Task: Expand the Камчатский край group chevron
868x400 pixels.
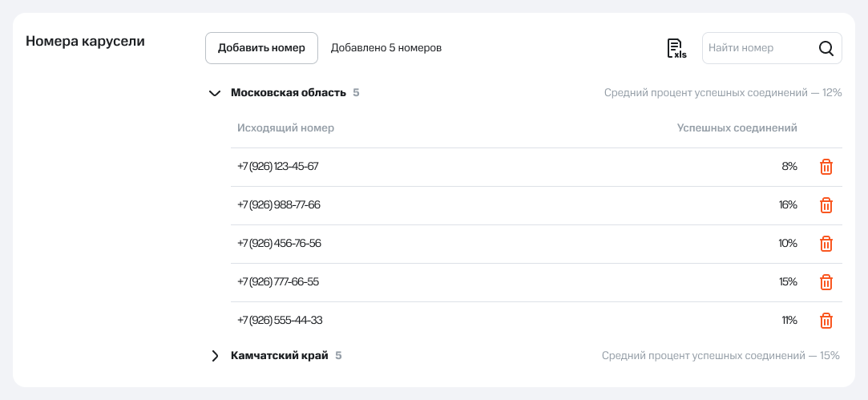Action: (214, 355)
